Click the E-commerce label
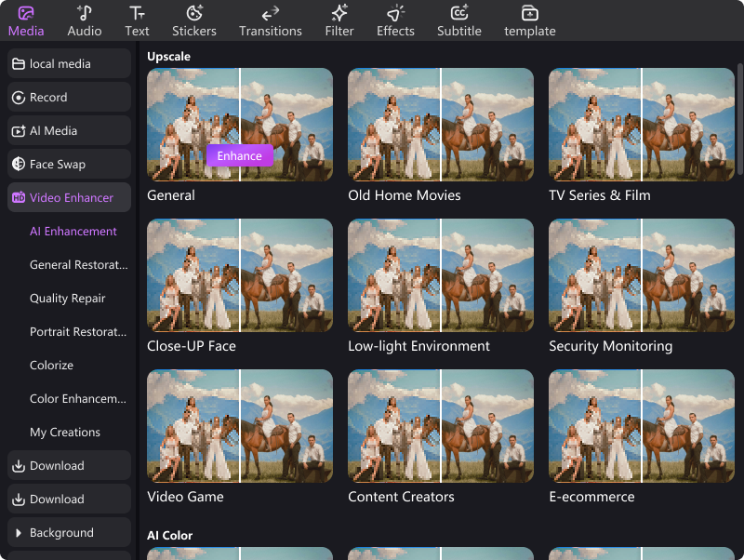The image size is (744, 560). point(591,497)
